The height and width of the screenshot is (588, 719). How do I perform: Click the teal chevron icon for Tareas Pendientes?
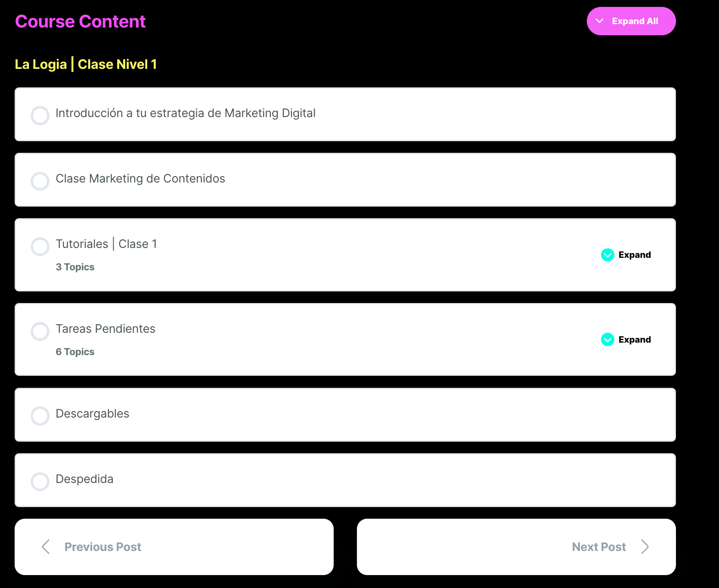coord(607,340)
